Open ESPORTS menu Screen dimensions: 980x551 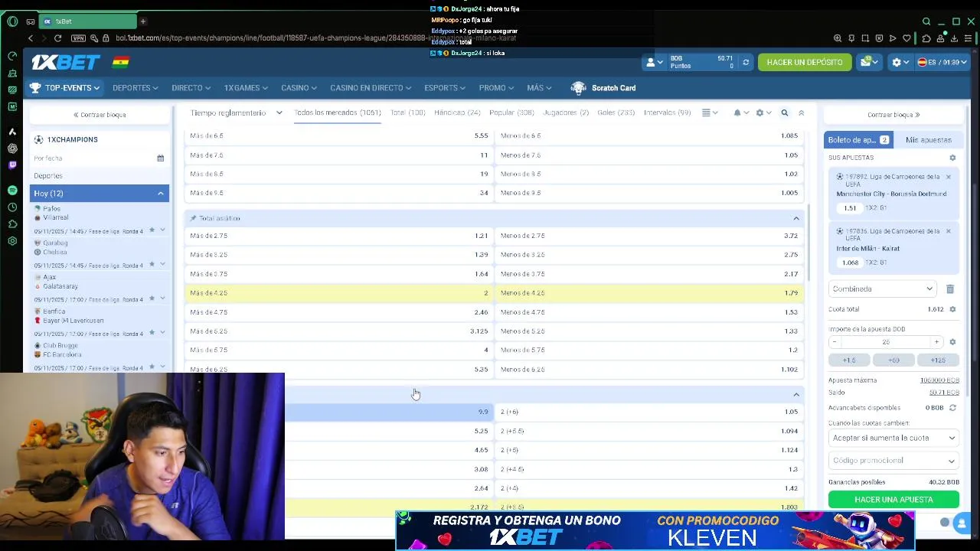(x=445, y=88)
